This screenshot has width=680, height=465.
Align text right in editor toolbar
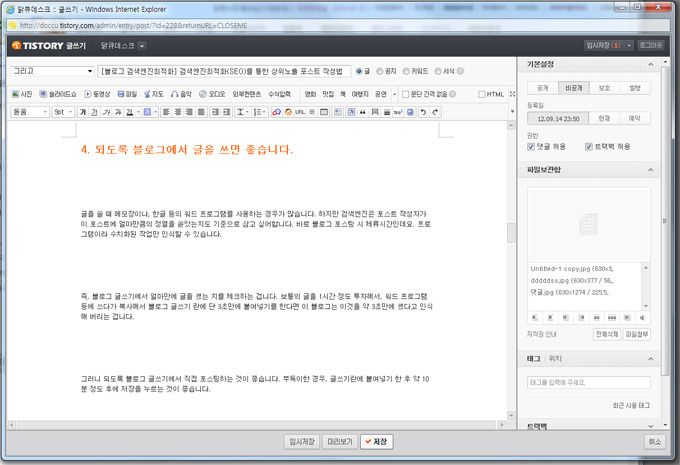click(x=190, y=112)
